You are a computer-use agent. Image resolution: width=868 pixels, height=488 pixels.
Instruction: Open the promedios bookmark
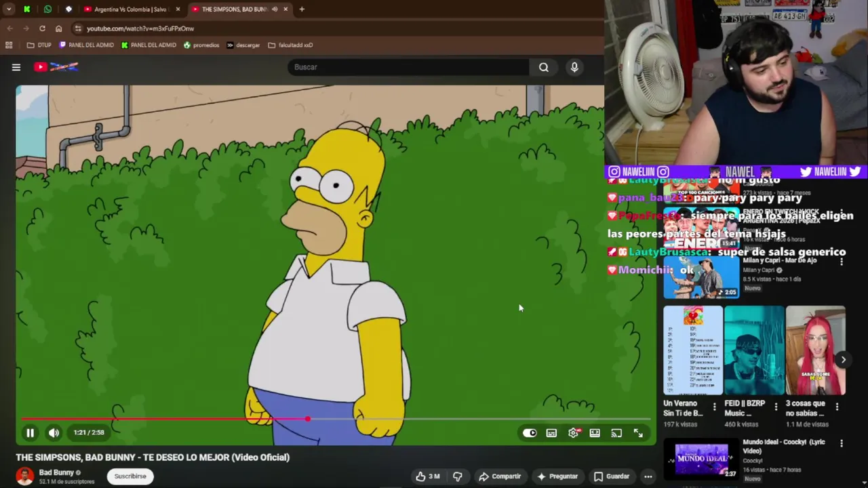(201, 45)
